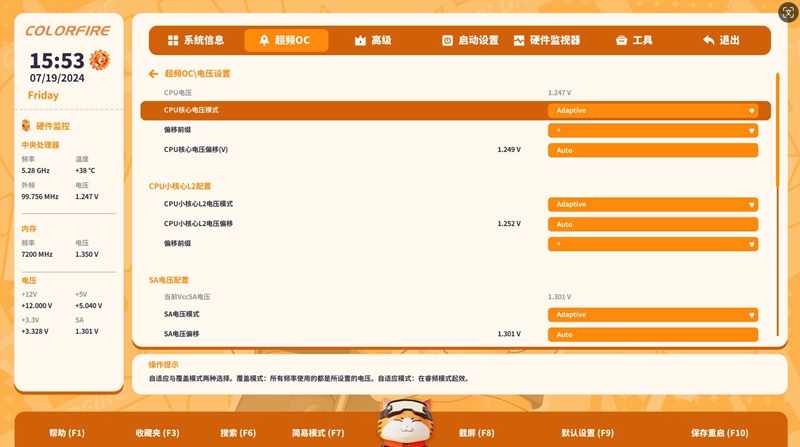Click the vertical scrollbar of the settings list
Viewport: 800px width, 447px height.
[x=777, y=130]
